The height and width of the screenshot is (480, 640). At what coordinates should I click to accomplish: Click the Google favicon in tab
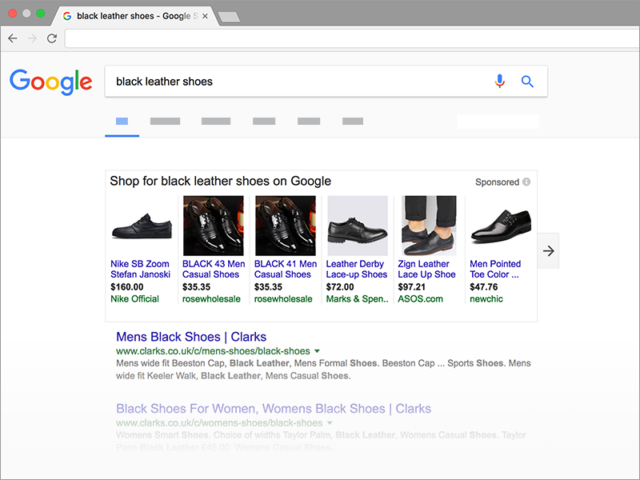pyautogui.click(x=67, y=16)
